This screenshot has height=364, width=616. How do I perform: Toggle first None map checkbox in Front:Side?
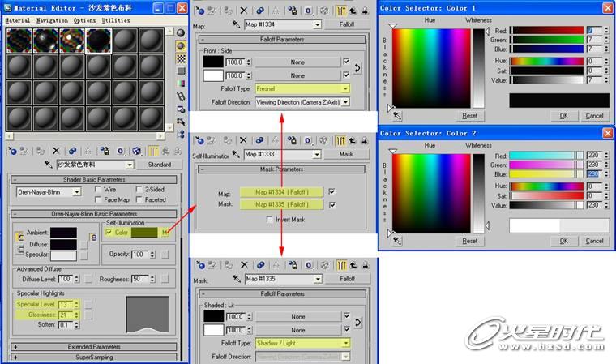(x=346, y=62)
